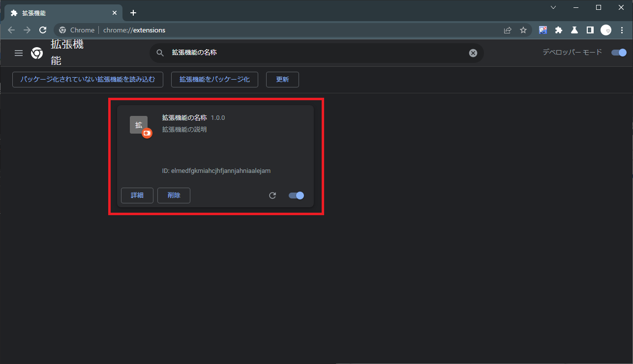Image resolution: width=633 pixels, height=364 pixels.
Task: Reload the page with the browser refresh icon
Action: [x=43, y=30]
